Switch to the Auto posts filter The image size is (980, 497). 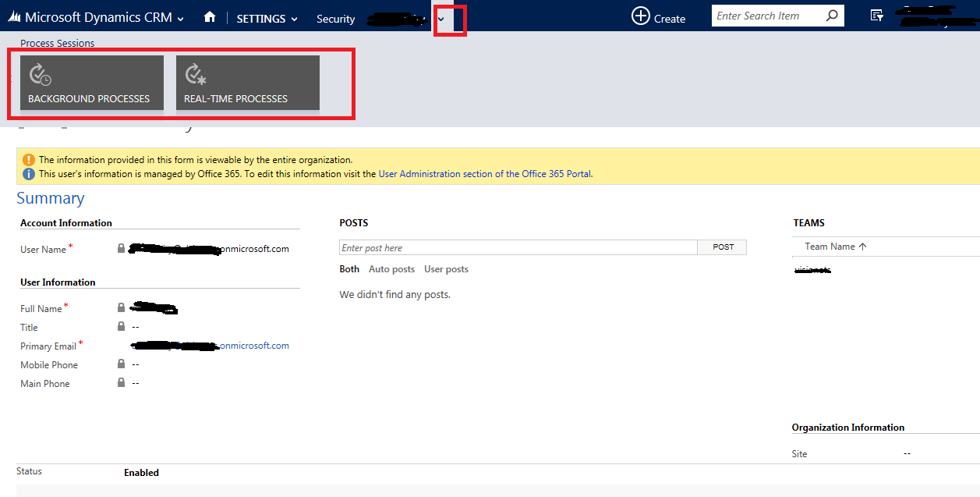coord(391,269)
